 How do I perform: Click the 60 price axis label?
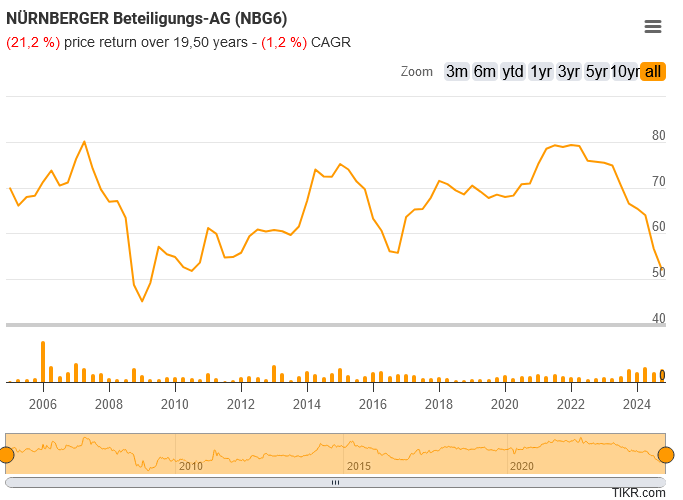(x=659, y=226)
